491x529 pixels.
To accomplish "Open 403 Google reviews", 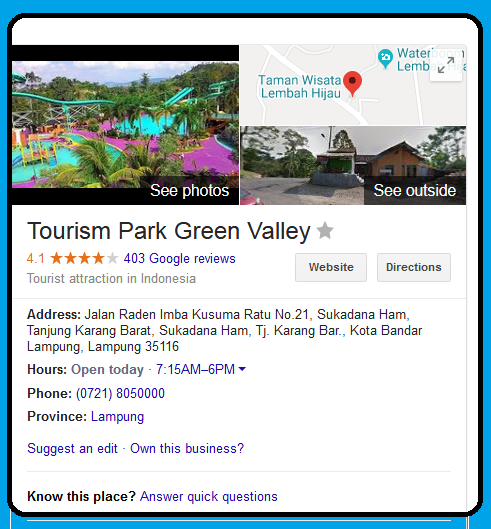I will click(180, 258).
